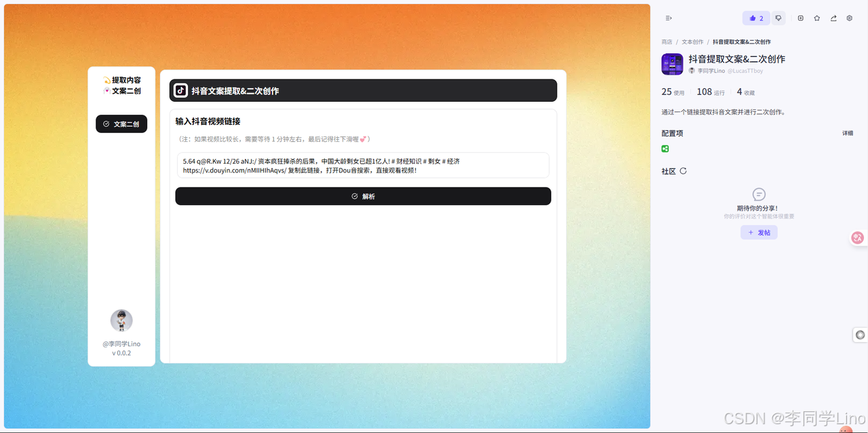Click the speech bubble icon above 期待你的分享
Screen dimensions: 868x433
coord(759,195)
